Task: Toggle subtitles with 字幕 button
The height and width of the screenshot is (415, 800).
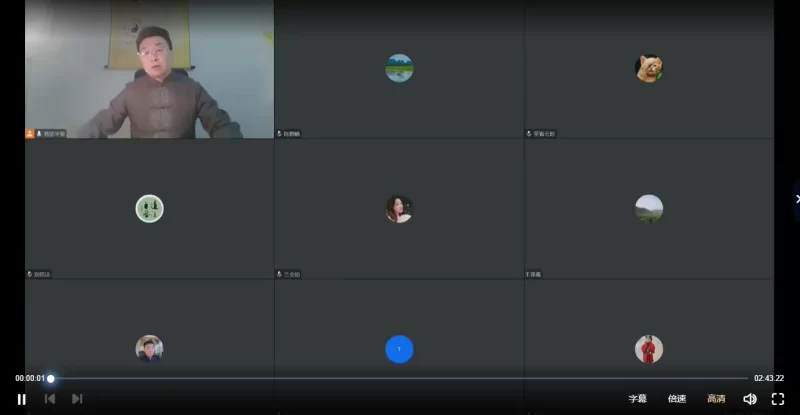Action: click(637, 399)
